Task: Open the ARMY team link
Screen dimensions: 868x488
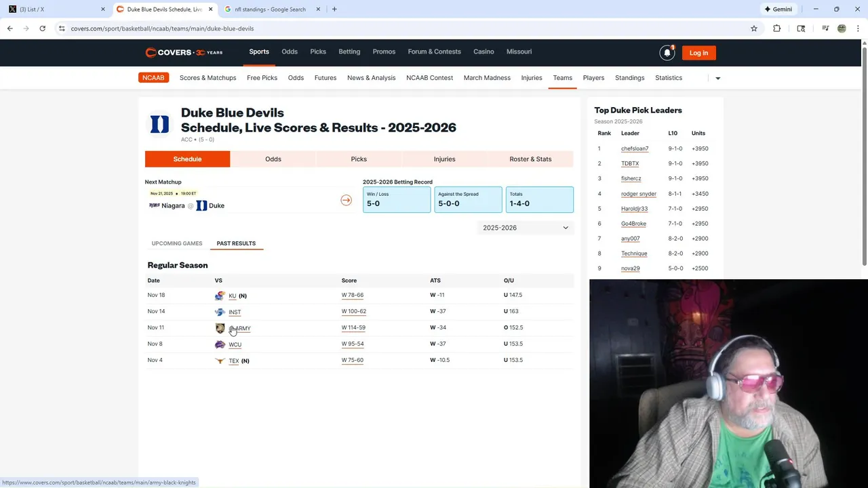Action: [x=240, y=329]
